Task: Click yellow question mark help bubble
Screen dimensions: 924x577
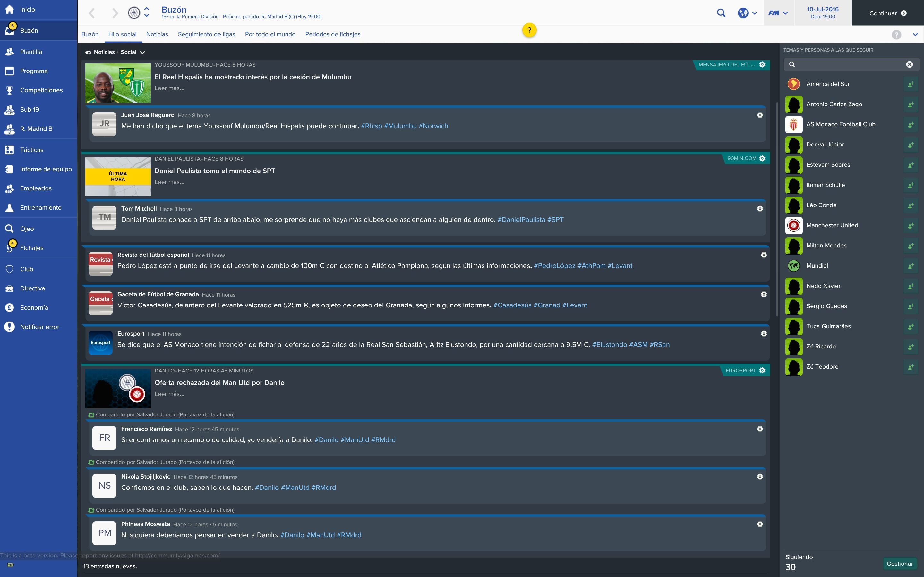Action: pos(529,30)
